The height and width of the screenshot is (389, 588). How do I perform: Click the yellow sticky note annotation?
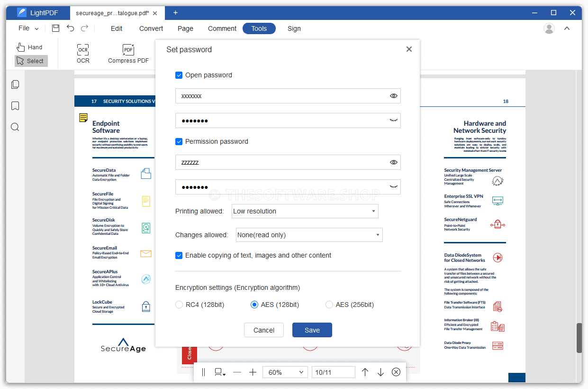(83, 117)
